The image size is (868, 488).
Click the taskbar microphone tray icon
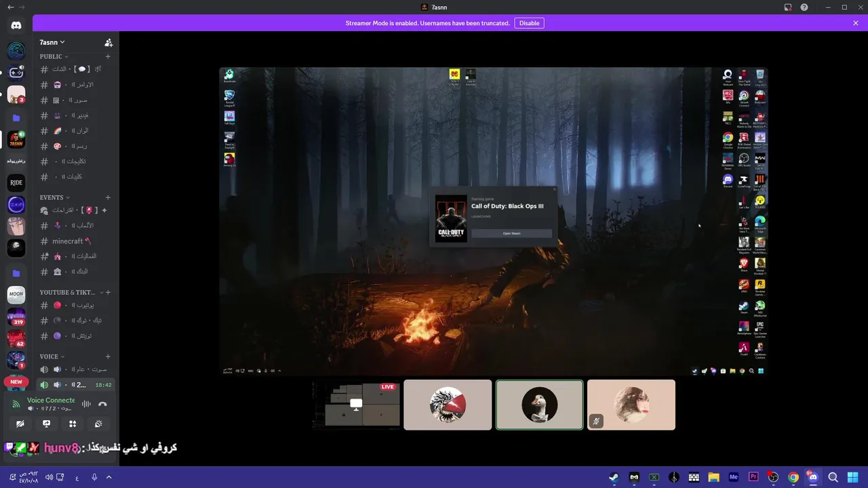click(x=94, y=477)
